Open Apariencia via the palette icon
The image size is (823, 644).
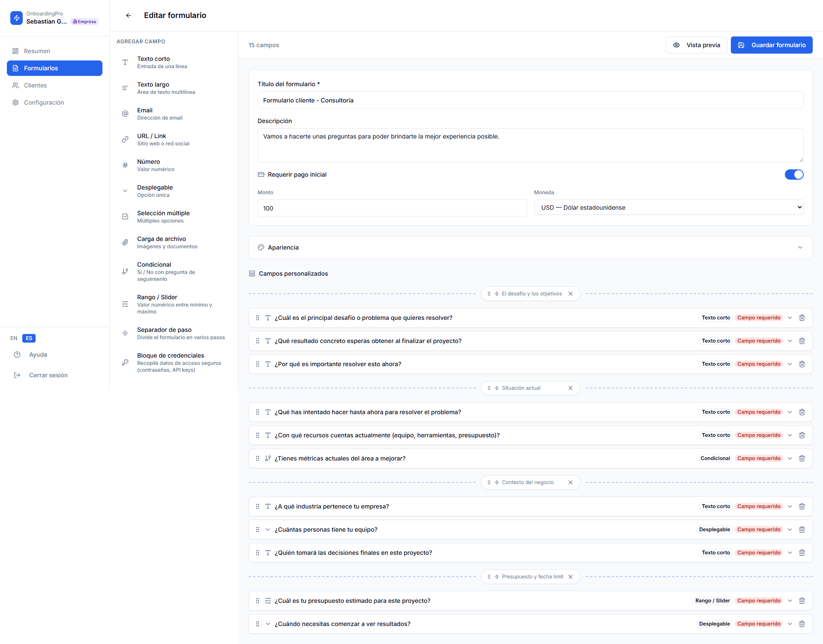tap(261, 247)
